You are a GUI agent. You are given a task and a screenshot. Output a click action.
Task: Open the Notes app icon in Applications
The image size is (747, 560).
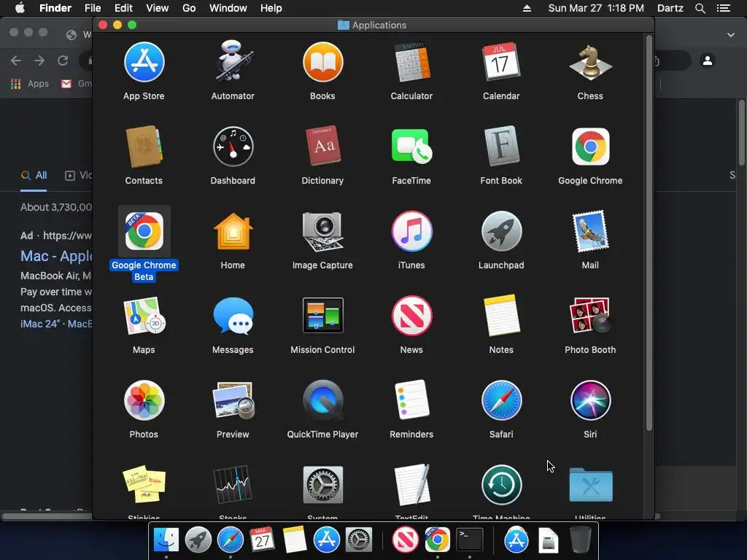[501, 316]
